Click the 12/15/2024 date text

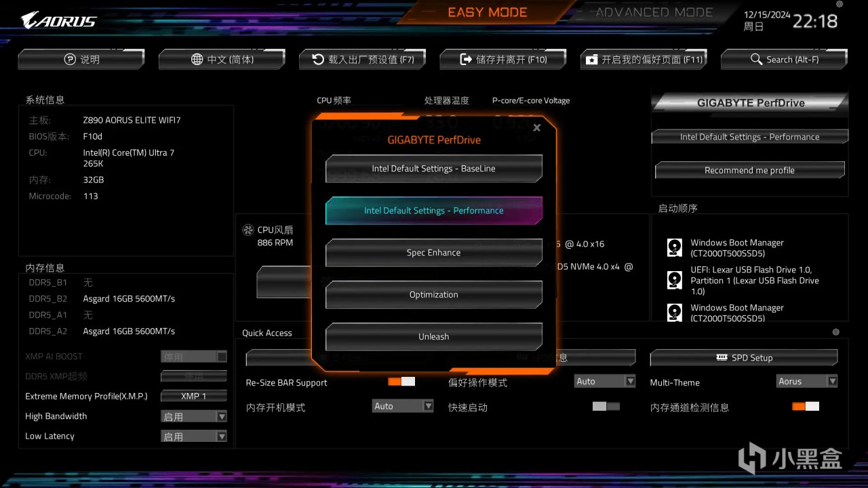pos(766,14)
